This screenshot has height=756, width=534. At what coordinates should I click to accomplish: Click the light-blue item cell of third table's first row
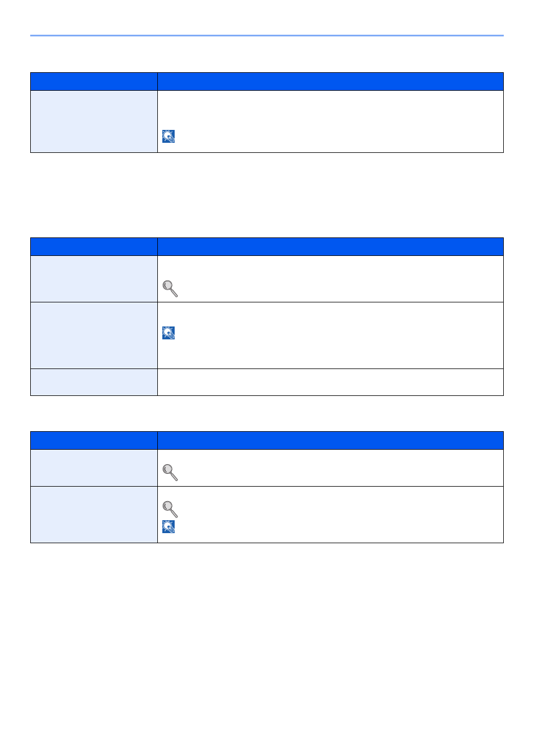[94, 468]
